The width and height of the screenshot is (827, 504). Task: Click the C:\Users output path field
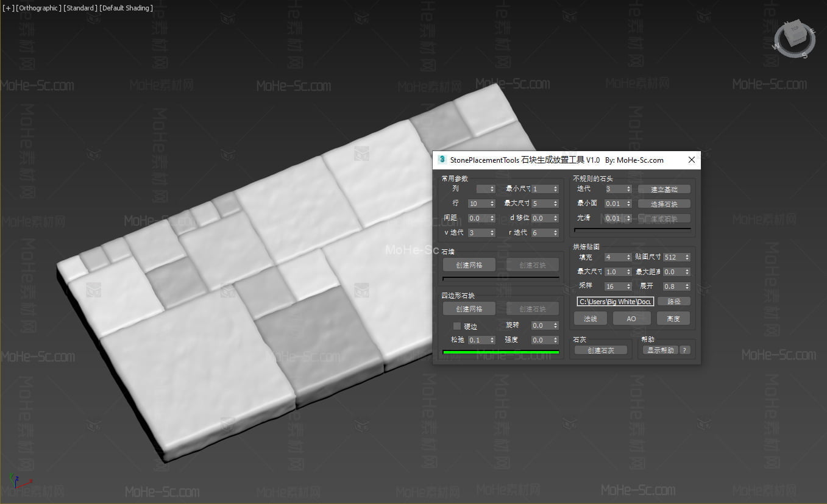tap(615, 302)
